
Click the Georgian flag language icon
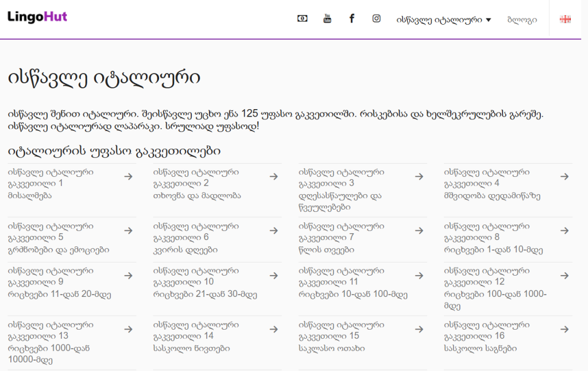[565, 19]
